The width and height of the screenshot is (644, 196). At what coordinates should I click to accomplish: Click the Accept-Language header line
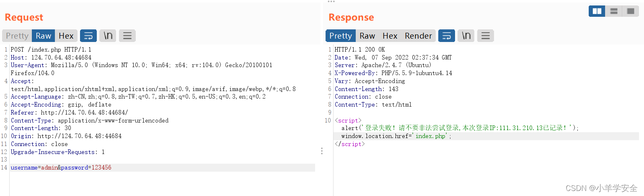(x=138, y=97)
